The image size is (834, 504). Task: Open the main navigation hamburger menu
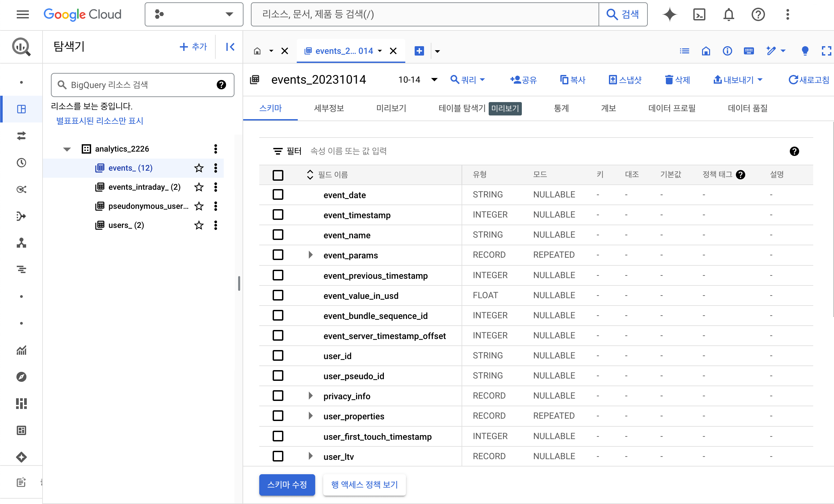click(x=23, y=14)
